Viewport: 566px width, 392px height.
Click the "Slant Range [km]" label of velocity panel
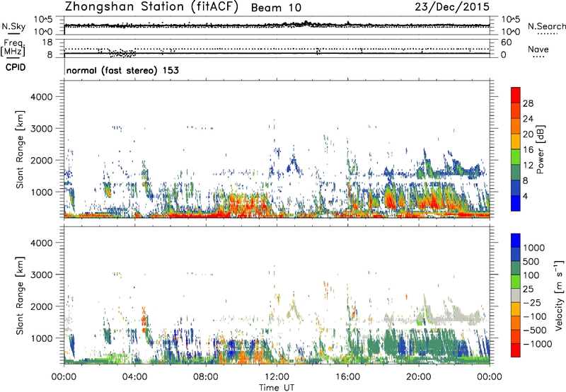coord(20,296)
